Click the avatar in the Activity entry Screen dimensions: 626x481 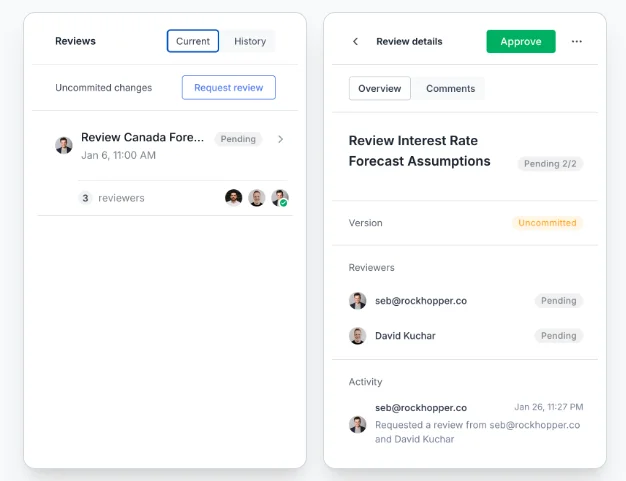tap(357, 424)
